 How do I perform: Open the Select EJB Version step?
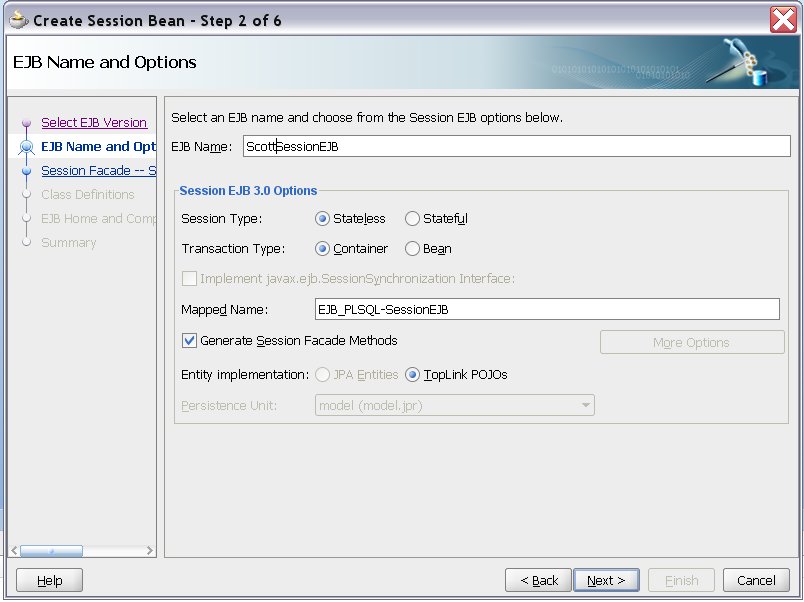94,123
